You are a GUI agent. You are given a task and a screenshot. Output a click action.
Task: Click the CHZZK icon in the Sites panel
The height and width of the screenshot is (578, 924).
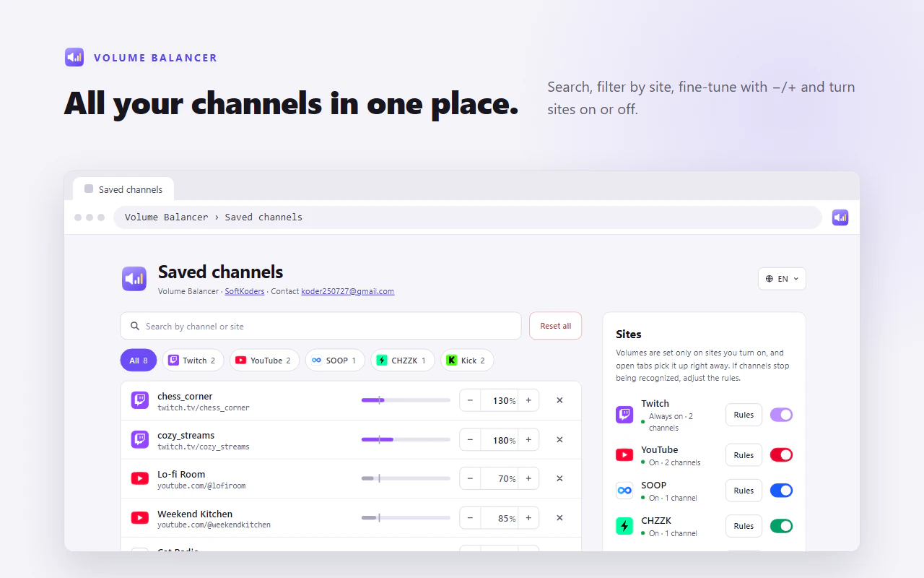coord(624,526)
